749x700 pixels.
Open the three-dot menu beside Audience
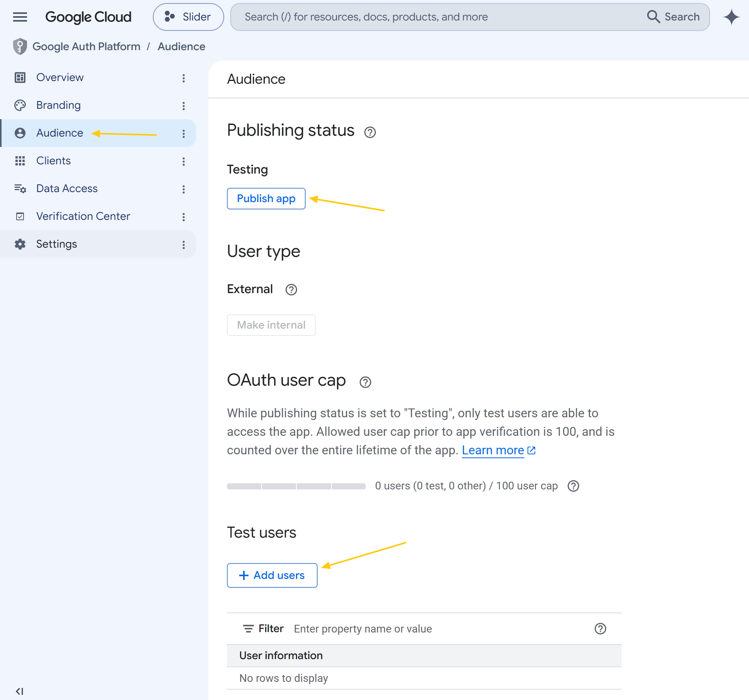pyautogui.click(x=184, y=134)
